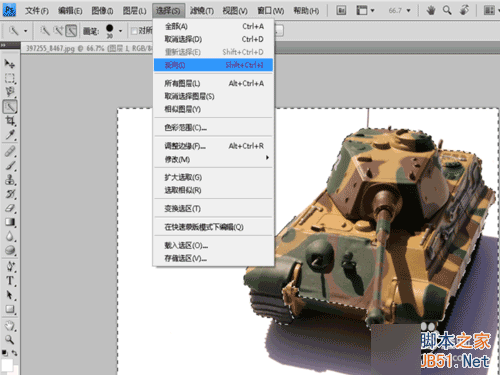
Task: Open the 编辑(E) menu
Action: pos(70,11)
